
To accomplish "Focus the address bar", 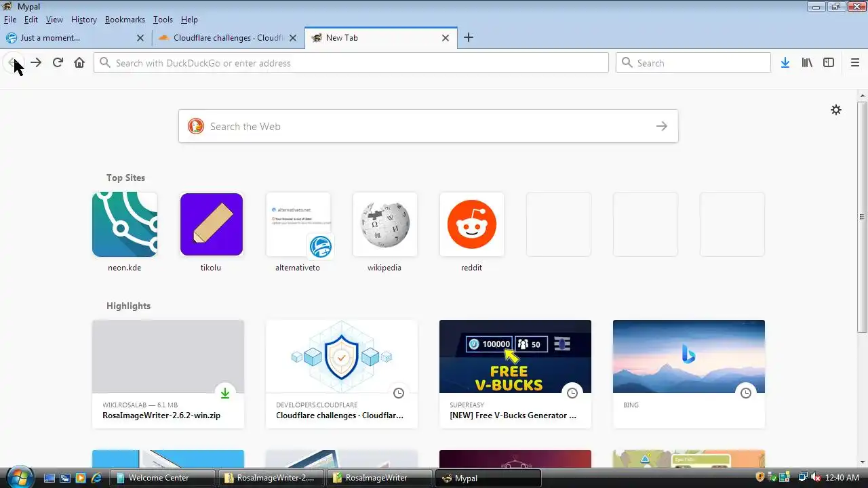I will click(351, 62).
